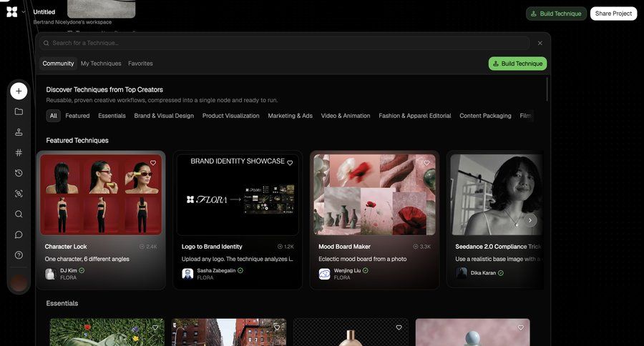Favorite the Logo to Brand Identity heart
Image resolution: width=644 pixels, height=346 pixels.
pyautogui.click(x=290, y=163)
